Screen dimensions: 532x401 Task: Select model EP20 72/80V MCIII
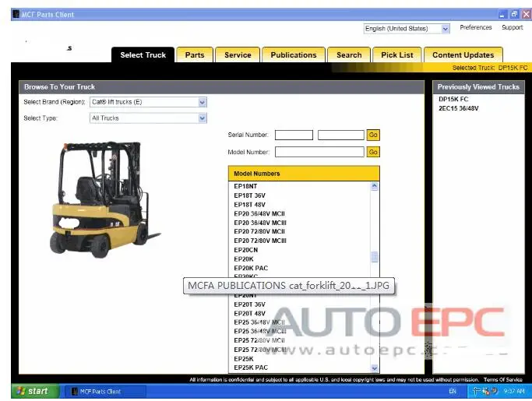pos(260,241)
